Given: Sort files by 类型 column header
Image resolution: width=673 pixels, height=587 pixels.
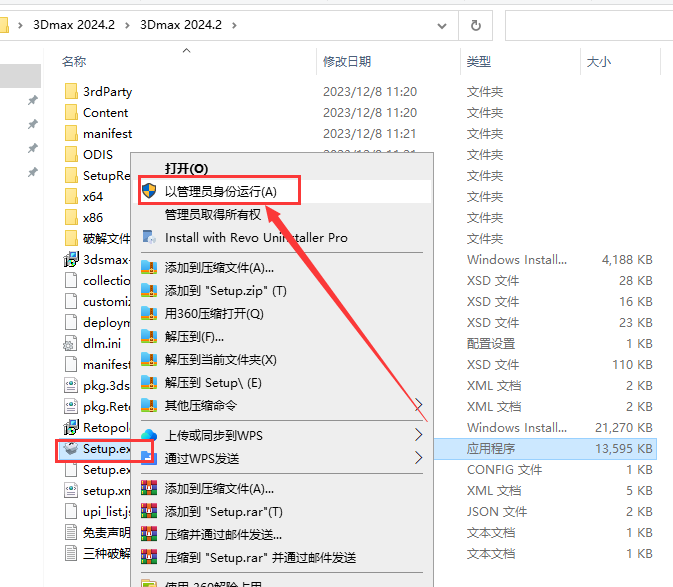Looking at the screenshot, I should [479, 62].
